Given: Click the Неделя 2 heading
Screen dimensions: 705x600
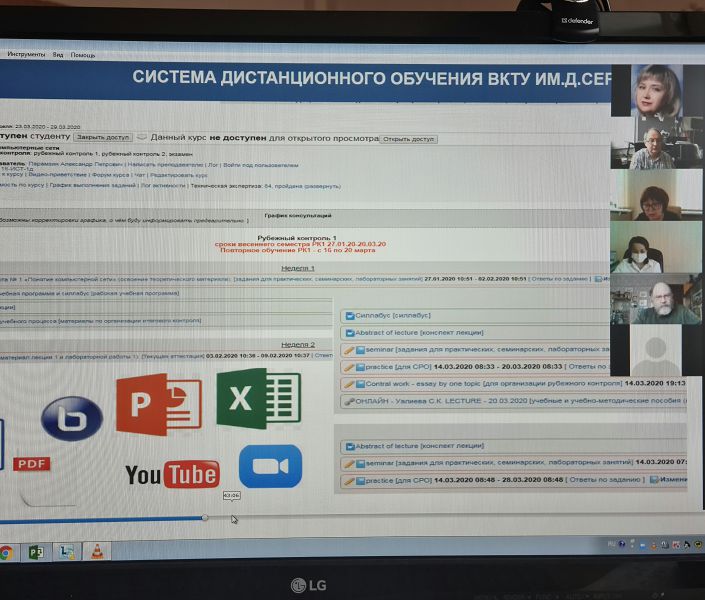Looking at the screenshot, I should coord(298,345).
